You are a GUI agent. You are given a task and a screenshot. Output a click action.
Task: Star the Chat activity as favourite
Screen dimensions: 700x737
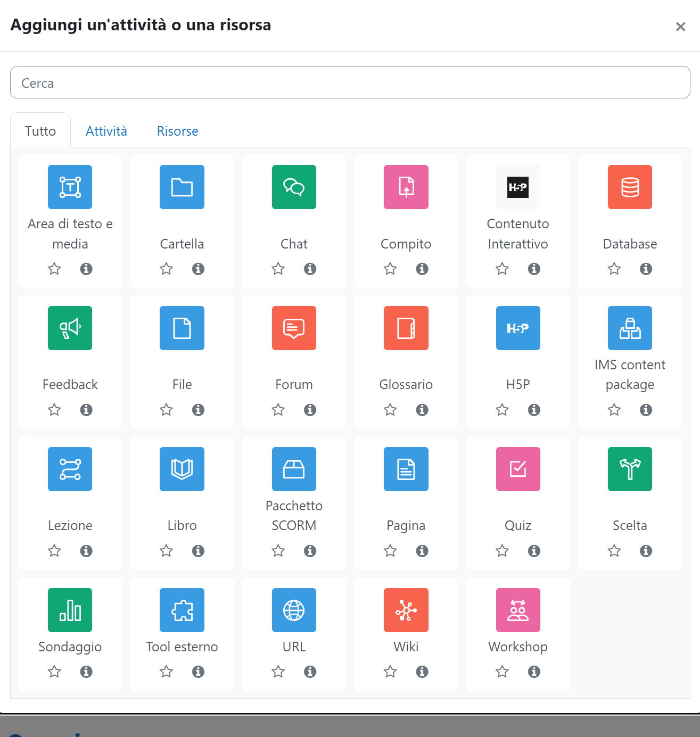278,269
